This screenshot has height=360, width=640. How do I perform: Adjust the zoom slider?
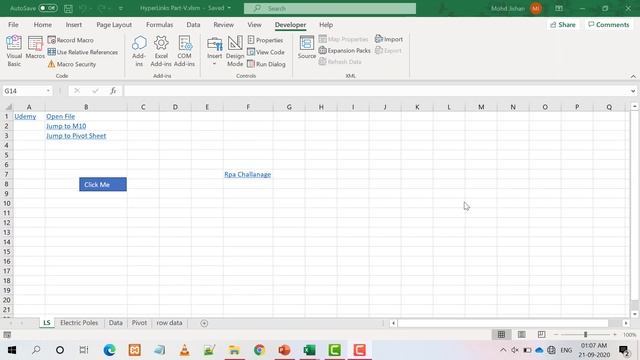[585, 335]
